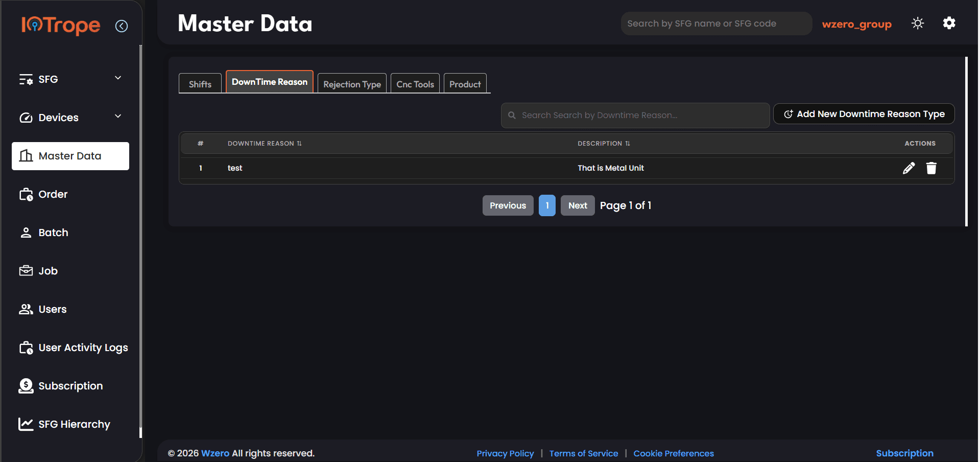
Task: Click the SFG sidebar icon
Action: 26,79
